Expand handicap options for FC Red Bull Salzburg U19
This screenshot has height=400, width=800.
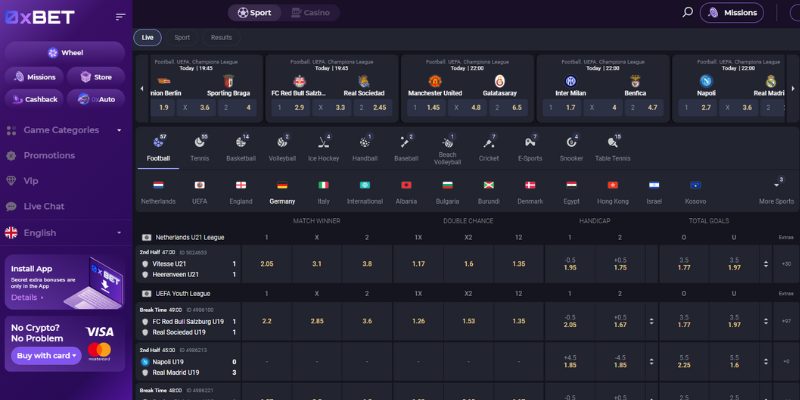[x=651, y=321]
